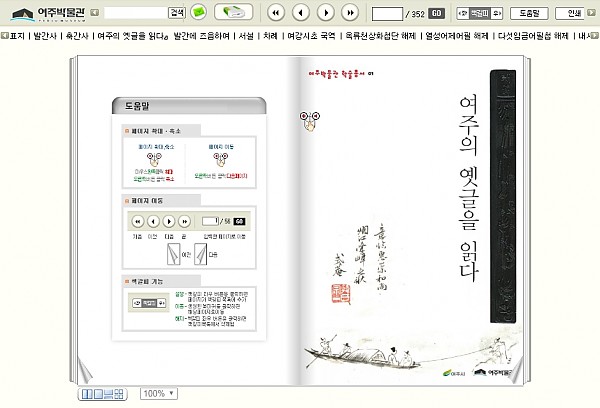The width and height of the screenshot is (600, 408).
Task: Flip the page using the bottom-right corner curl
Action: (x=517, y=370)
